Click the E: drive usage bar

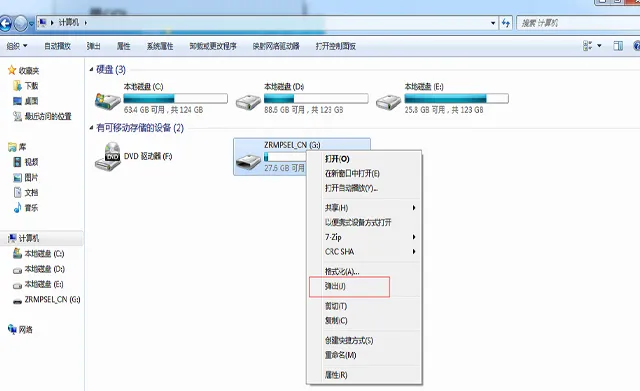(x=456, y=98)
